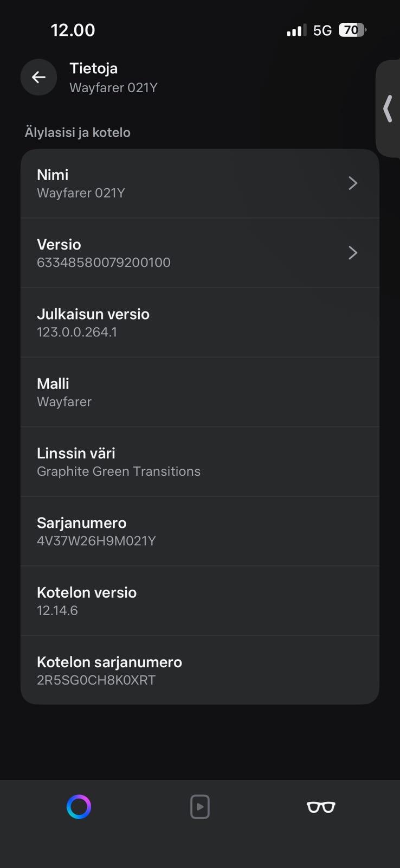Image resolution: width=400 pixels, height=868 pixels.
Task: Open the Meta AI ring tab
Action: click(79, 807)
